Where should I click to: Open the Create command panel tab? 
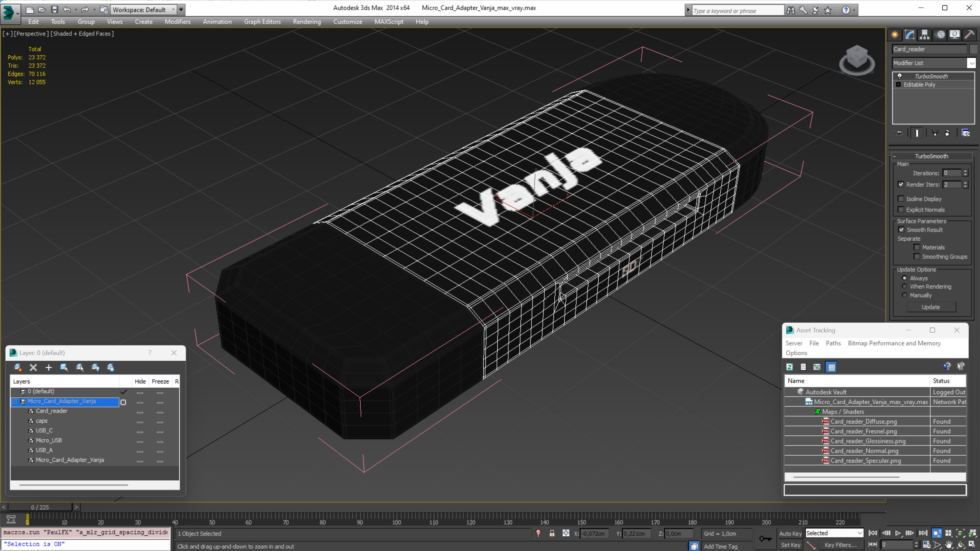tap(894, 35)
